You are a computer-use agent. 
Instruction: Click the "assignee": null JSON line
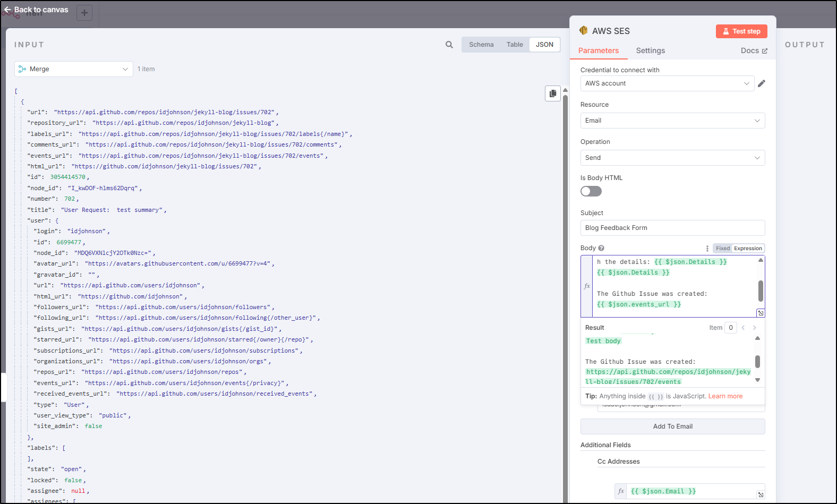click(58, 491)
